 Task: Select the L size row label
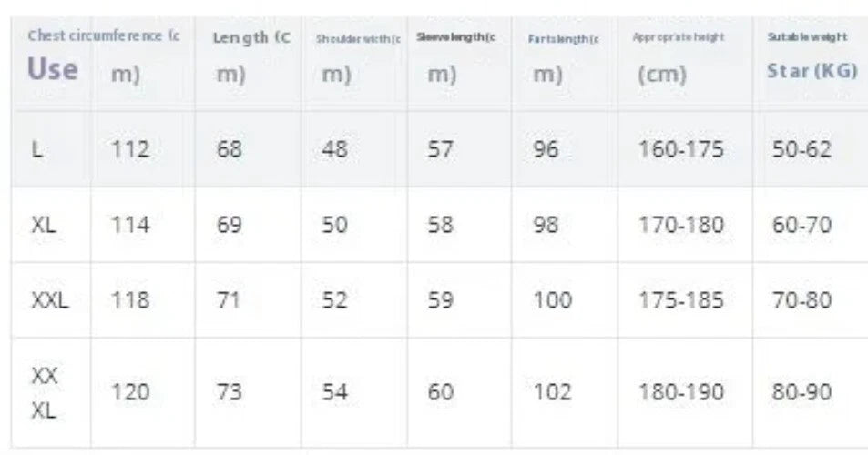click(37, 149)
